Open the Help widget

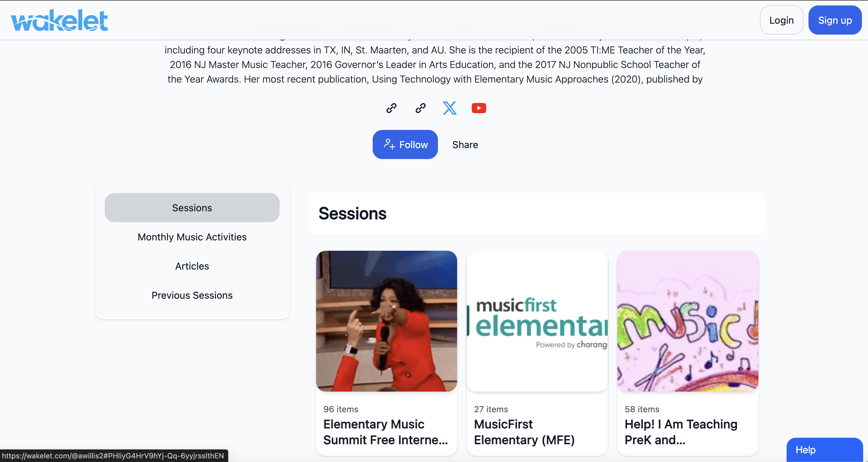pos(825,450)
